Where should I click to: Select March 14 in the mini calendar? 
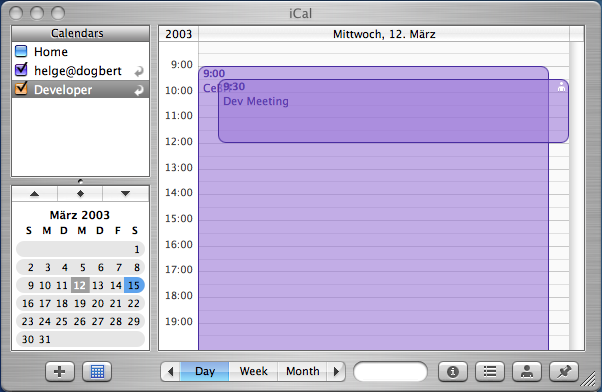coord(116,285)
